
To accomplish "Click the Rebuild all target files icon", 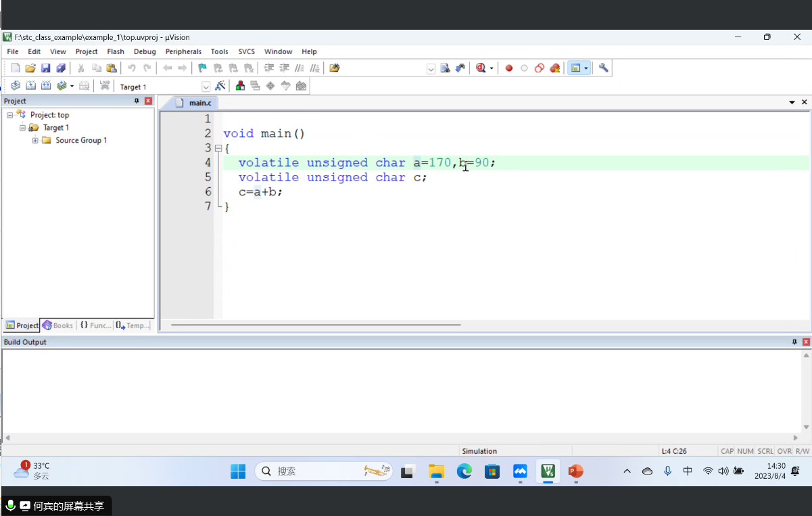I will click(46, 86).
